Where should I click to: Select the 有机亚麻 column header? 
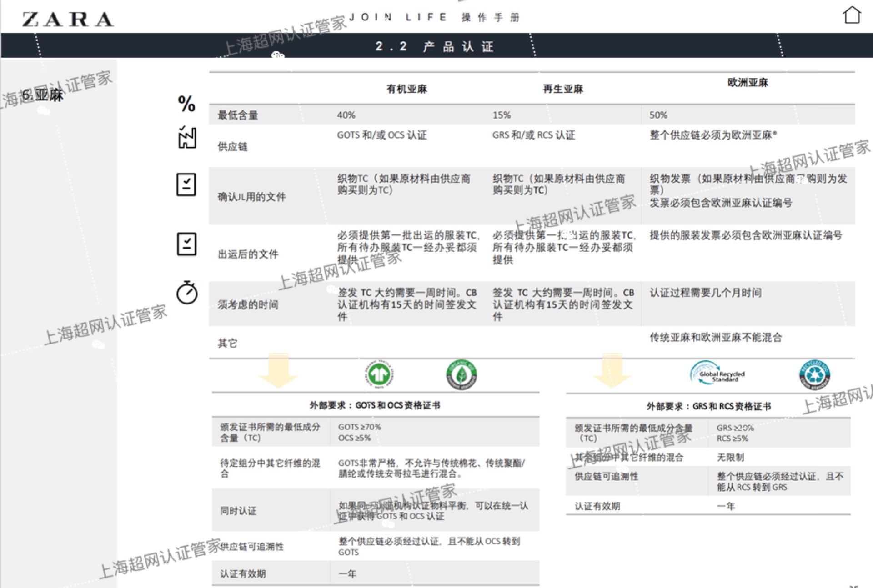(407, 89)
